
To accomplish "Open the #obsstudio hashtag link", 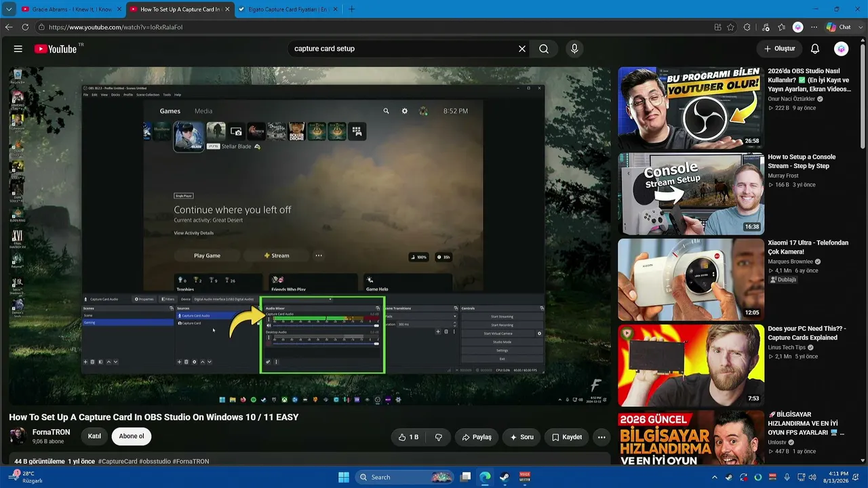I will tap(155, 462).
